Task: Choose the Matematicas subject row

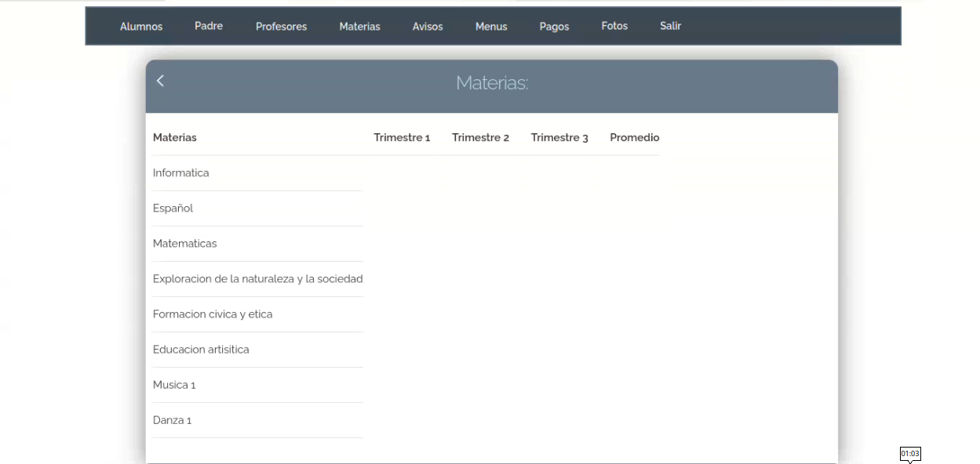Action: [185, 244]
